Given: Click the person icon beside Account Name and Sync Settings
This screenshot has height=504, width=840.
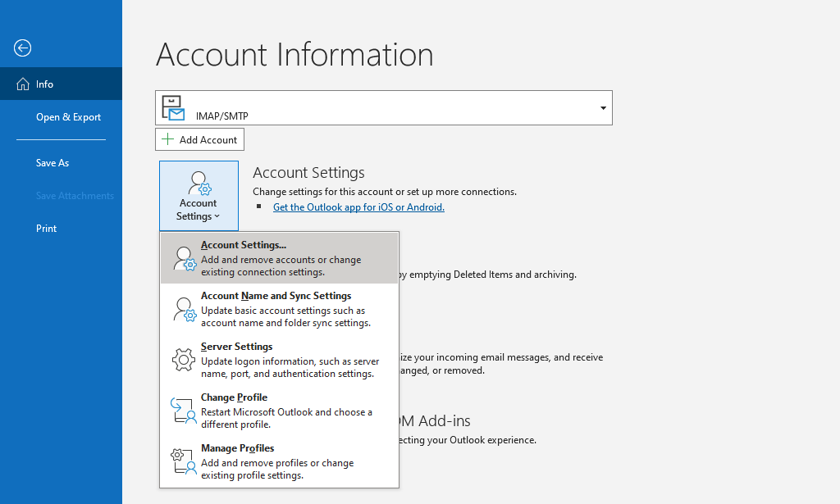Looking at the screenshot, I should coord(183,309).
